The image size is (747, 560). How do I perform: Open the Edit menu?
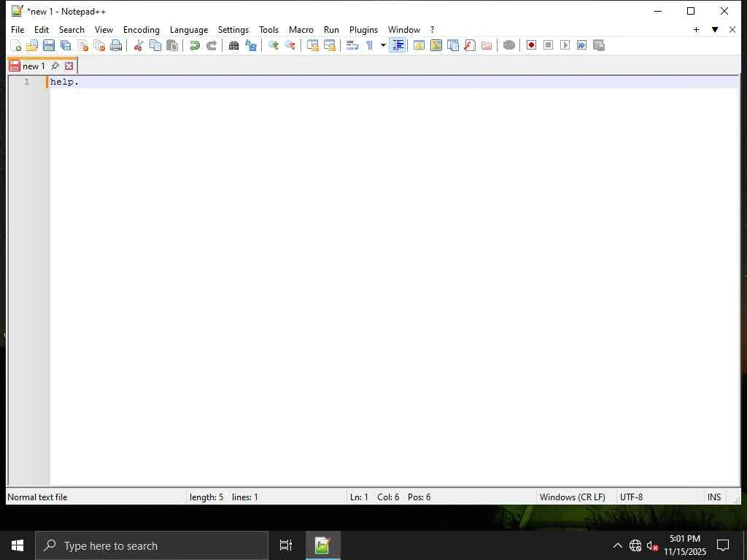[42, 29]
